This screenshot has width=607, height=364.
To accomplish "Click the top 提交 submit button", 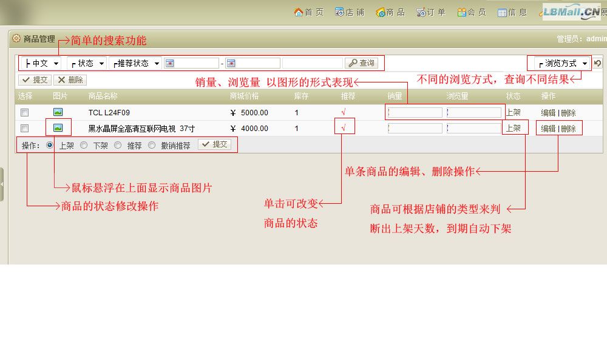I will (35, 79).
